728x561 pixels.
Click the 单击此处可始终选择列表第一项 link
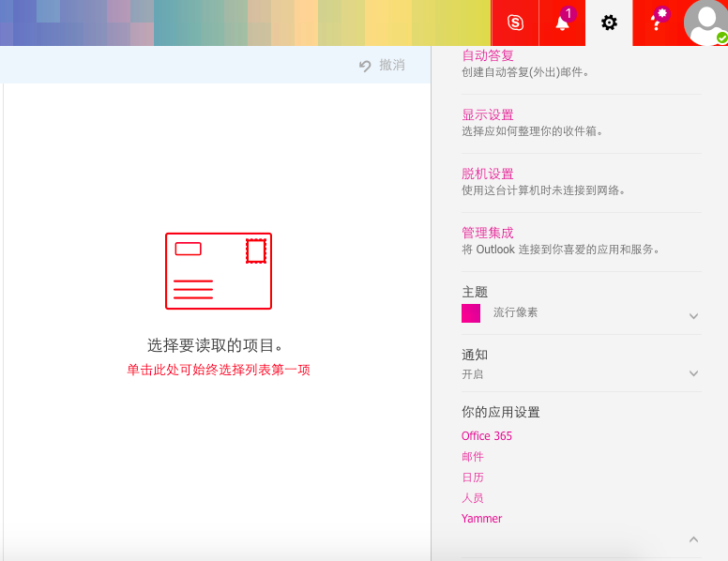click(x=219, y=371)
